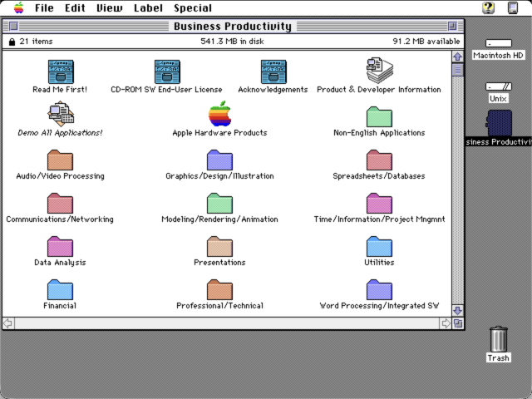Viewport: 532px width, 399px height.
Task: Click the Acknowledgements document icon
Action: tap(273, 71)
